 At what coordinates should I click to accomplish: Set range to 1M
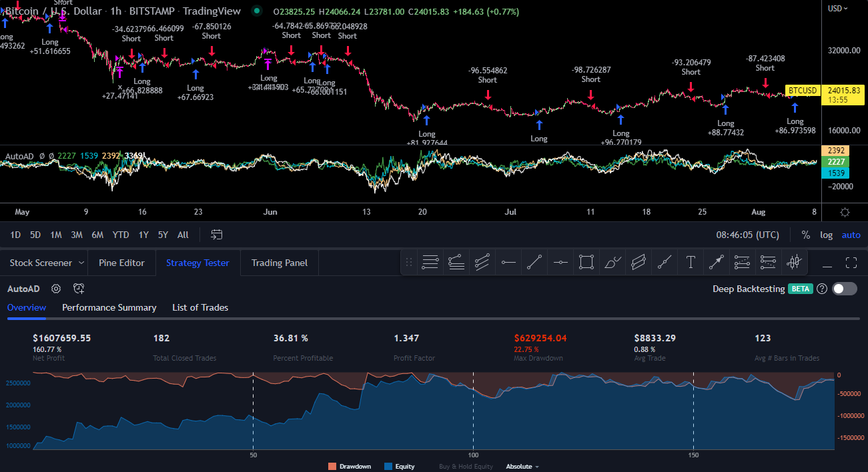(x=56, y=235)
